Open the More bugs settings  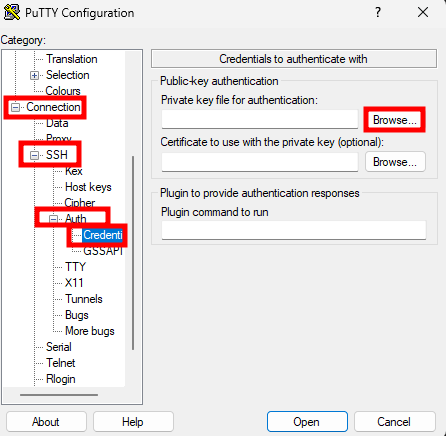pos(90,331)
